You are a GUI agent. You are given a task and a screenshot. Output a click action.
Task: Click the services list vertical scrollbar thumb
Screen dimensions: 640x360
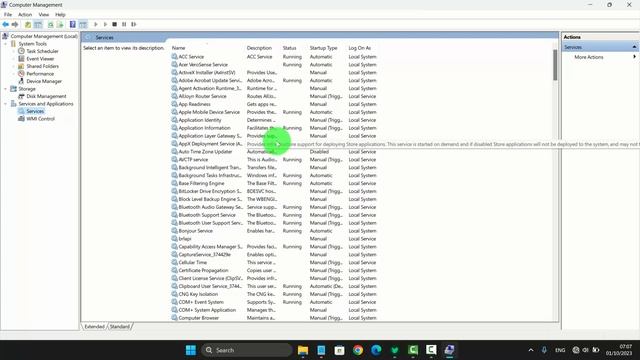point(555,65)
